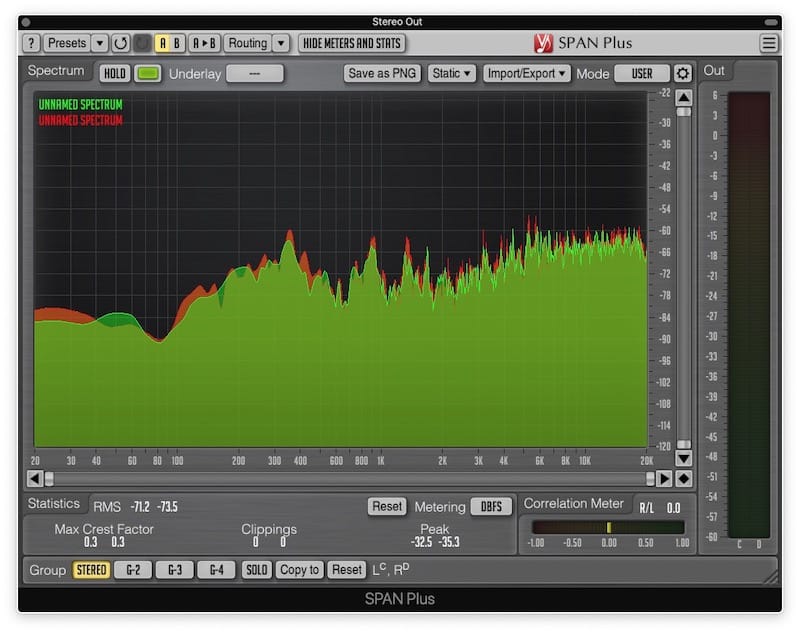The image size is (800, 633).
Task: Click the Voxengo logo icon
Action: (543, 43)
